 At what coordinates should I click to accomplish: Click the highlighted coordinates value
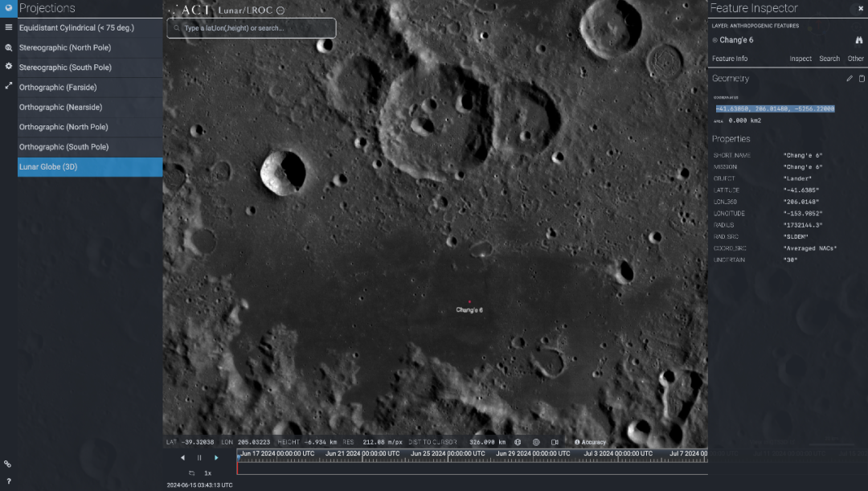coord(775,109)
